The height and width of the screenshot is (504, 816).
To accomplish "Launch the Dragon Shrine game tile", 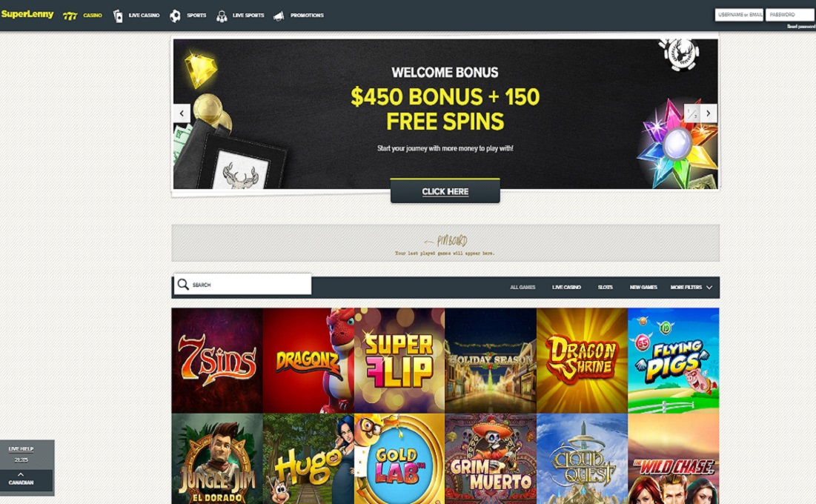I will (x=582, y=360).
